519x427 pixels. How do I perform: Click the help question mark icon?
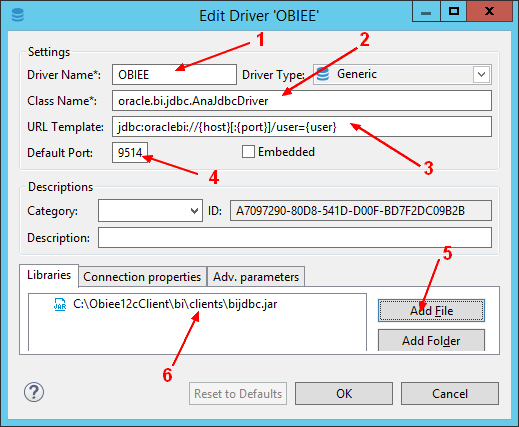(34, 392)
